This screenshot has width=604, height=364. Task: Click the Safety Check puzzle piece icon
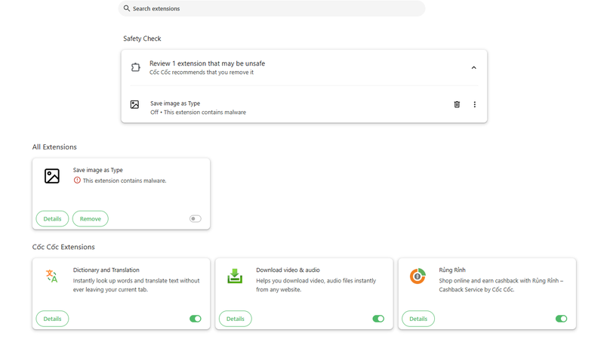pyautogui.click(x=135, y=67)
